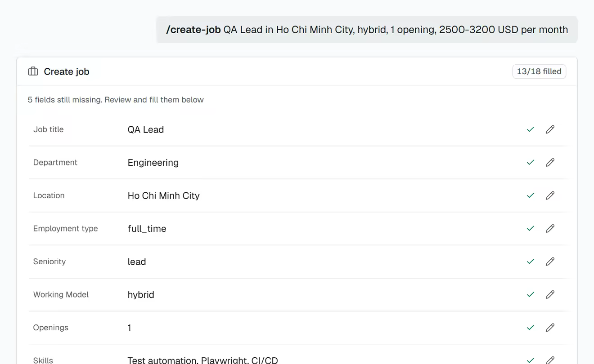Click the Location label
Screen dimensions: 594x364
(49, 195)
